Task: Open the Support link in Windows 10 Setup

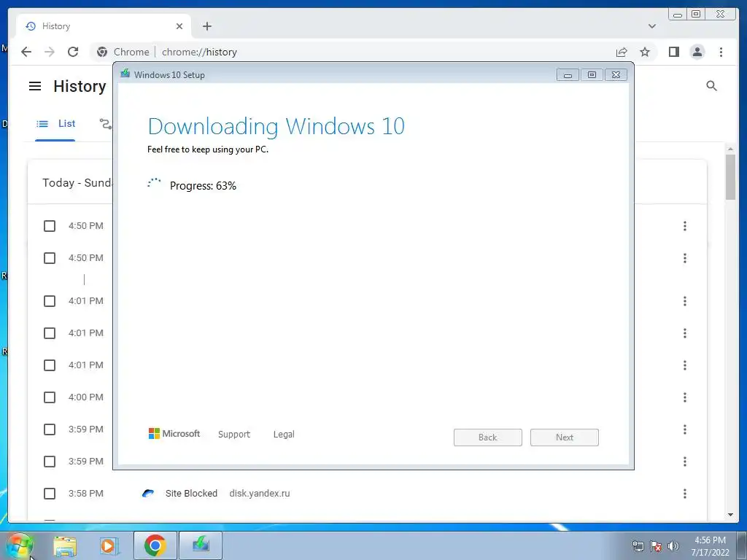Action: [234, 435]
